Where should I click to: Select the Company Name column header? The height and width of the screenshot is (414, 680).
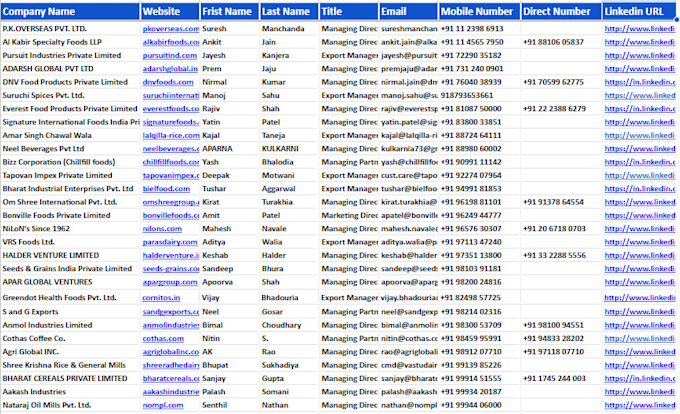[70, 11]
